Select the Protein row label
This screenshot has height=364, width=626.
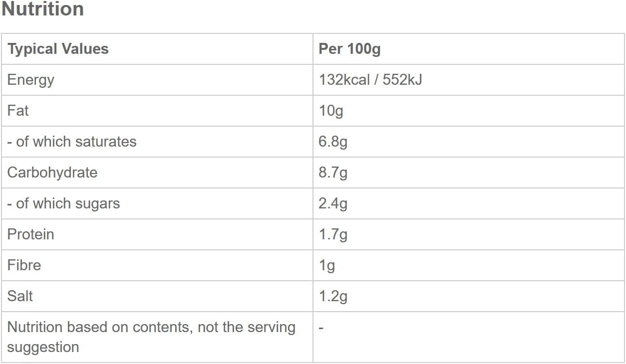pyautogui.click(x=30, y=234)
